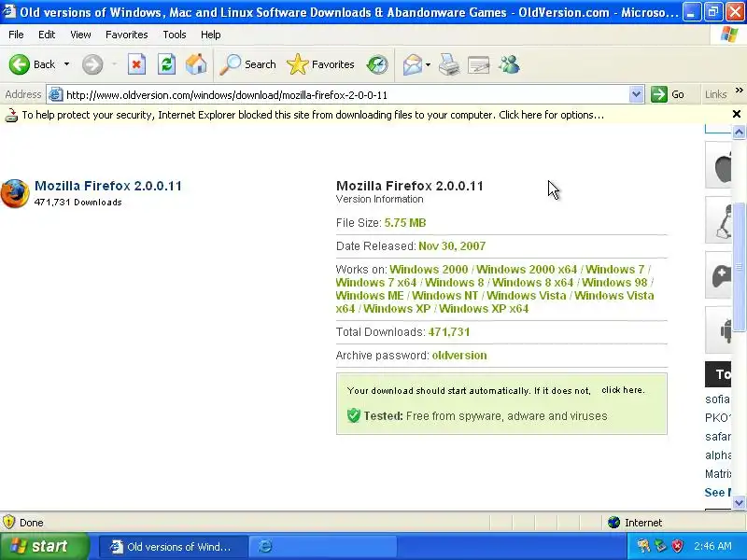747x560 pixels.
Task: Click the Nov 30, 2007 release date
Action: [x=452, y=246]
